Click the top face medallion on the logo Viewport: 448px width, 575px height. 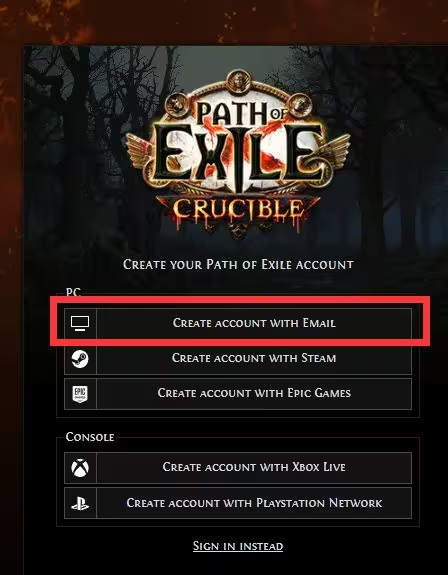(239, 82)
